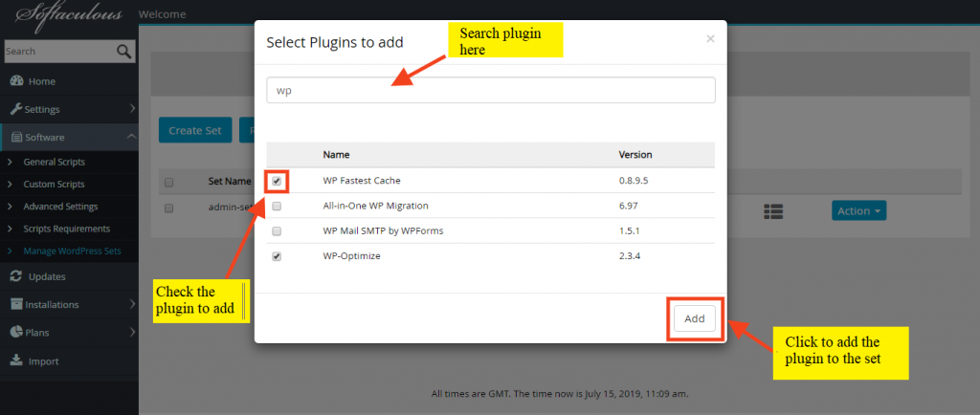Close the Select Plugins dialog
The image size is (980, 415).
(x=710, y=38)
